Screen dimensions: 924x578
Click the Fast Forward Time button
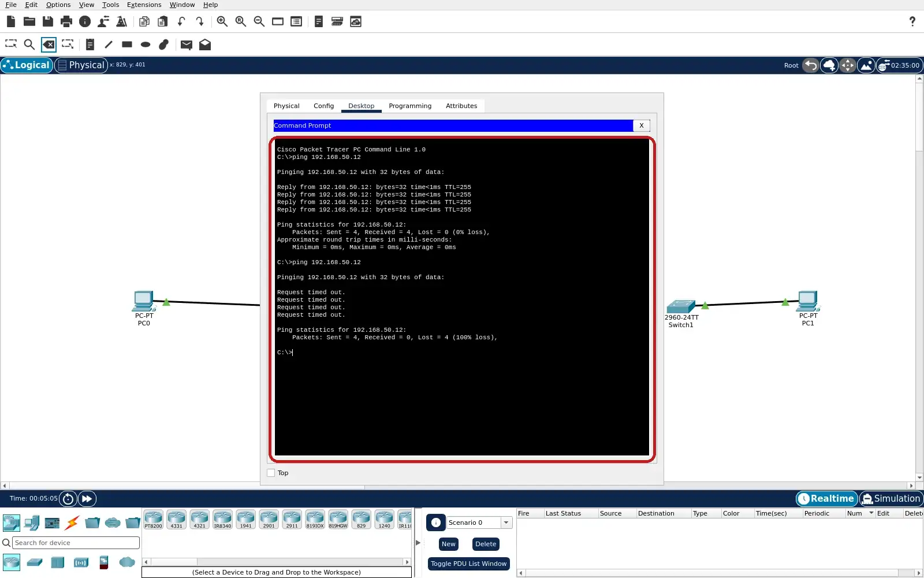87,498
